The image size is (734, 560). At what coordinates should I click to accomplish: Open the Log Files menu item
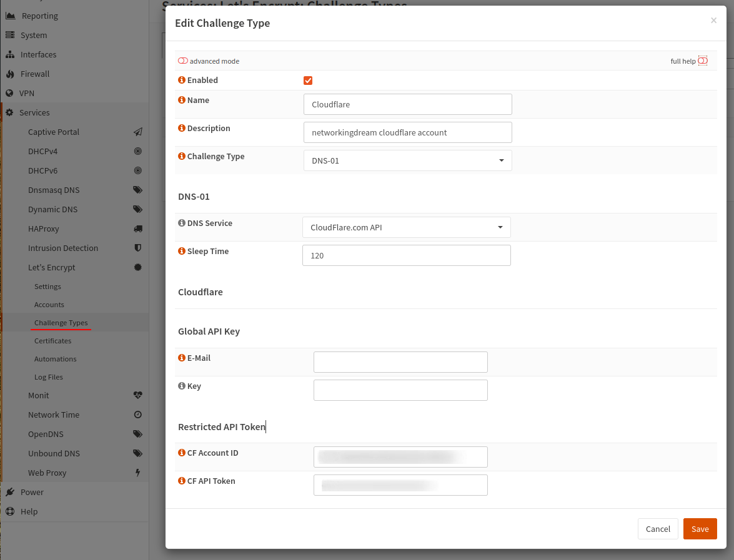tap(48, 377)
